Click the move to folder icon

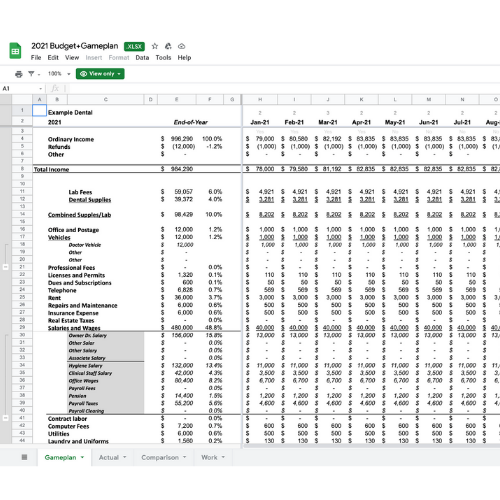pos(168,46)
